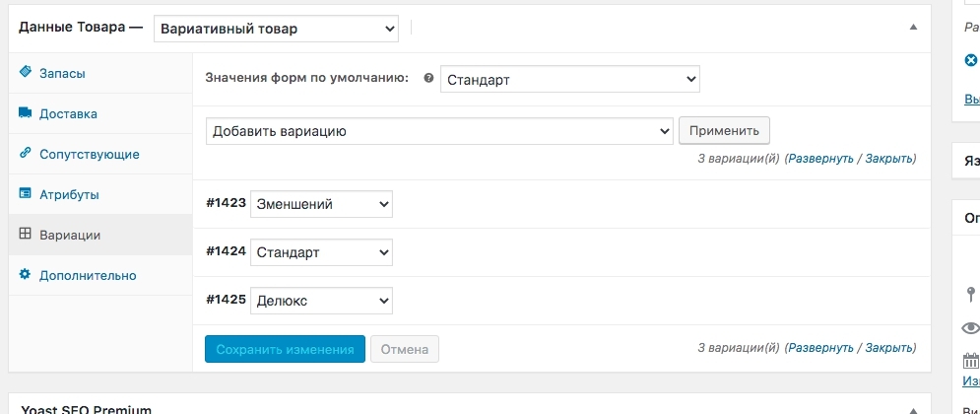Click the top Развернуть link
The height and width of the screenshot is (414, 980).
pos(820,158)
